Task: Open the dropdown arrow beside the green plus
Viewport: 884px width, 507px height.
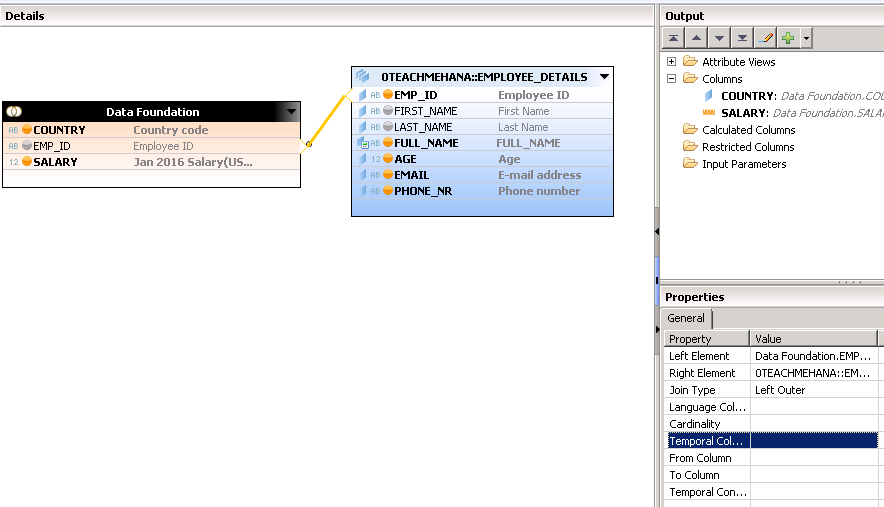Action: 806,38
